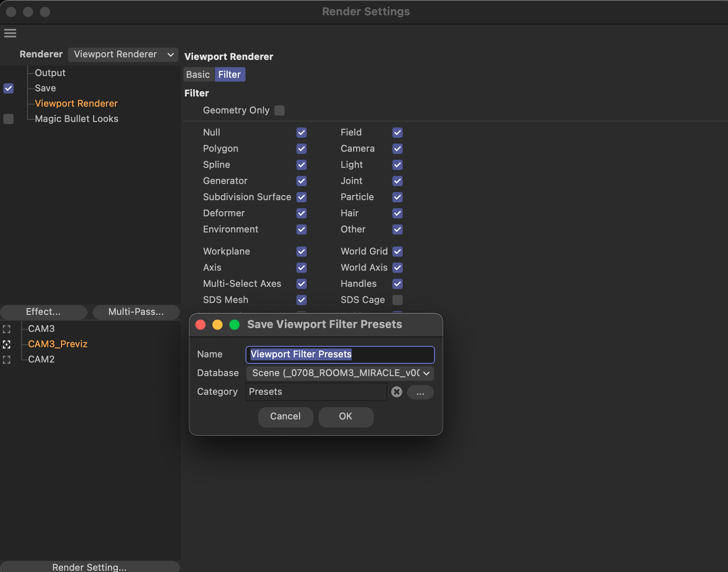Enable the Geometry Only checkbox

pos(279,110)
